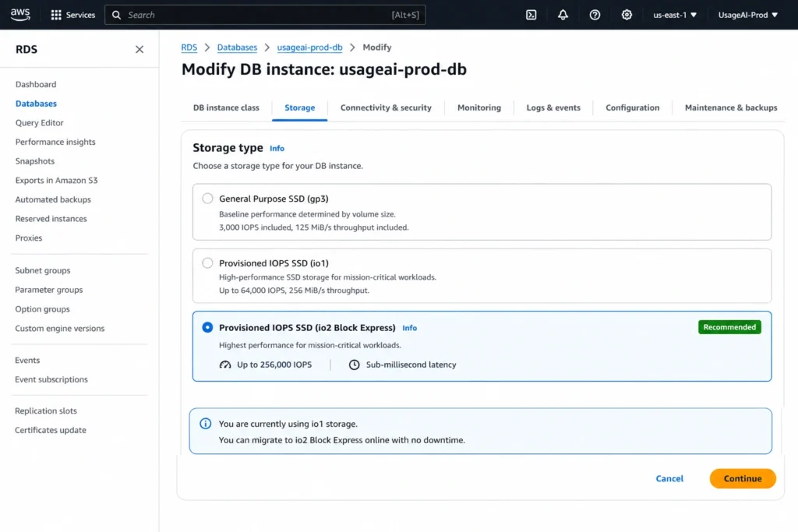Click the Cancel link
This screenshot has height=532, width=798.
point(669,478)
